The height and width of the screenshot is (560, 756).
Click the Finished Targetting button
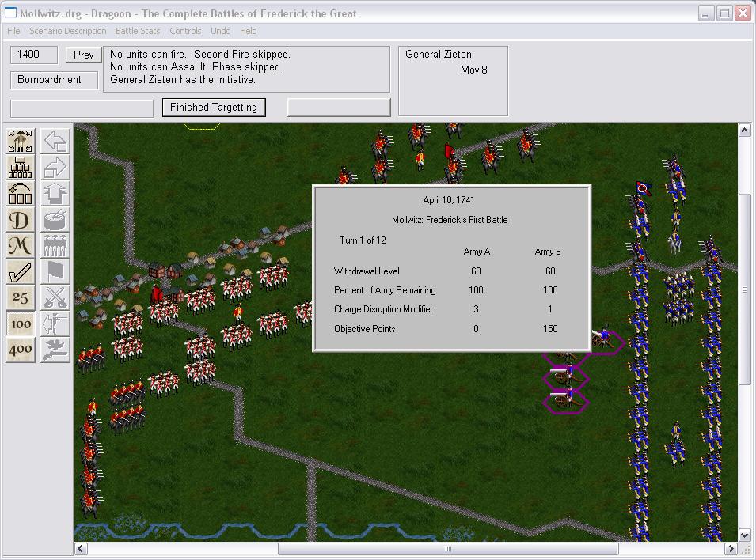pyautogui.click(x=214, y=107)
